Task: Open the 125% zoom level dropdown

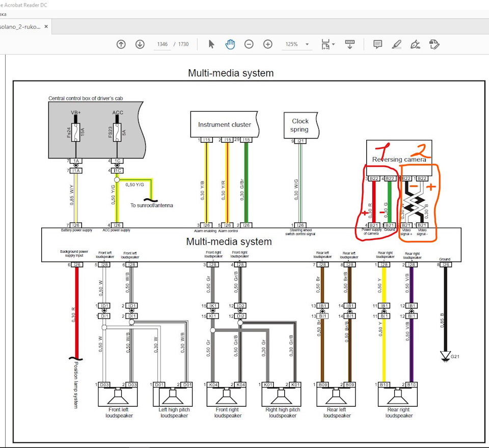Action: tap(307, 44)
